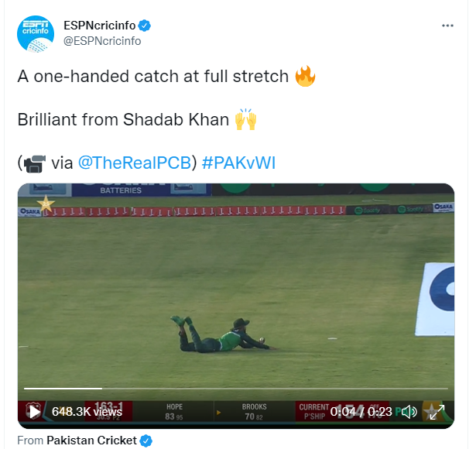Click the video camera emoji in the tweet
The width and height of the screenshot is (476, 449).
click(x=34, y=163)
